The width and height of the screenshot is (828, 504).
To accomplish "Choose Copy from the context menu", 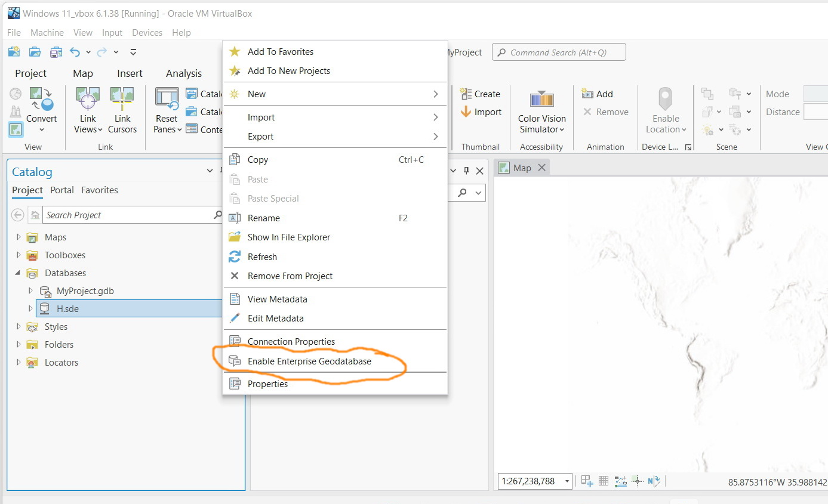I will coord(335,160).
